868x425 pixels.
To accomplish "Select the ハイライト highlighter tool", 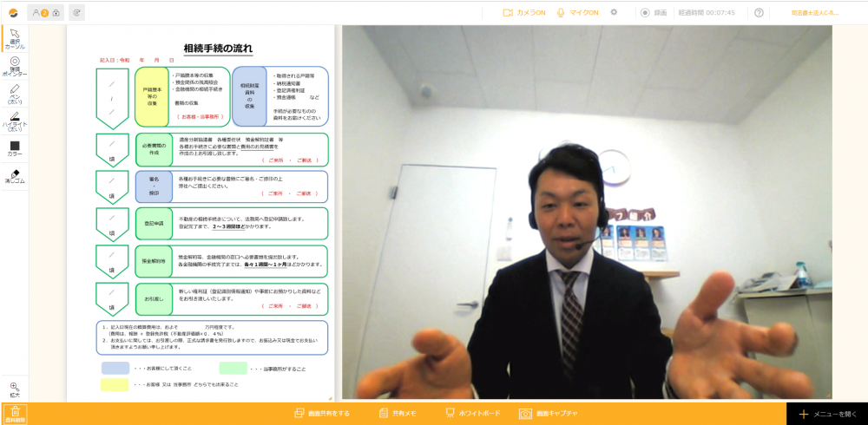I will (x=15, y=121).
